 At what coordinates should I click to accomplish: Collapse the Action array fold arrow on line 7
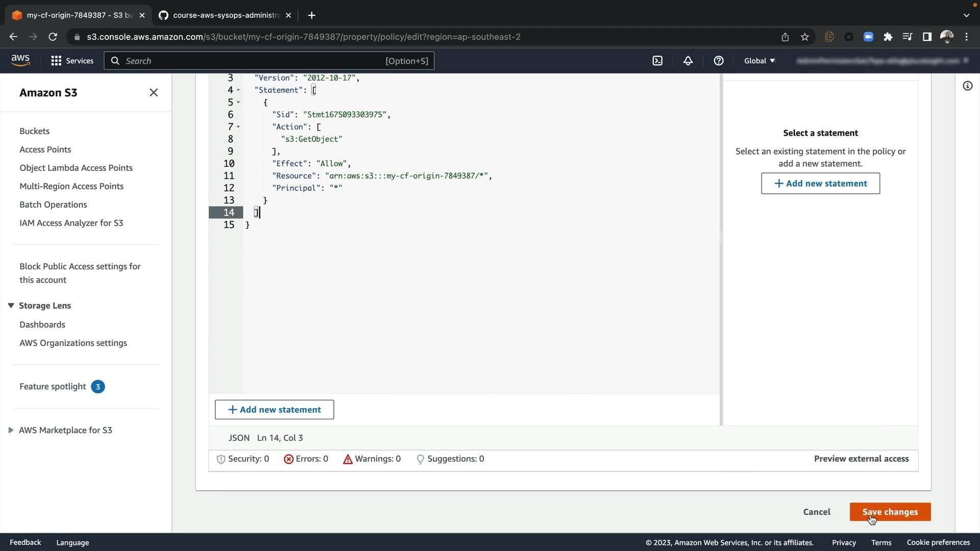[238, 127]
